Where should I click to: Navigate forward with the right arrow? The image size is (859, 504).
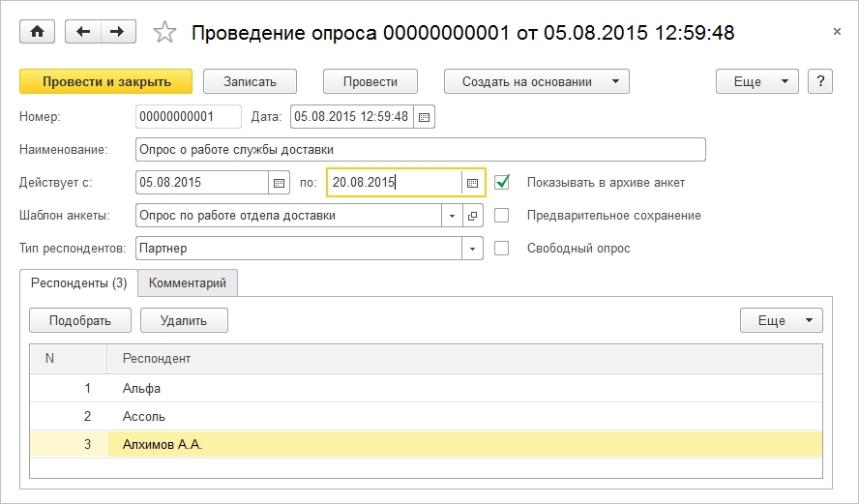click(118, 32)
